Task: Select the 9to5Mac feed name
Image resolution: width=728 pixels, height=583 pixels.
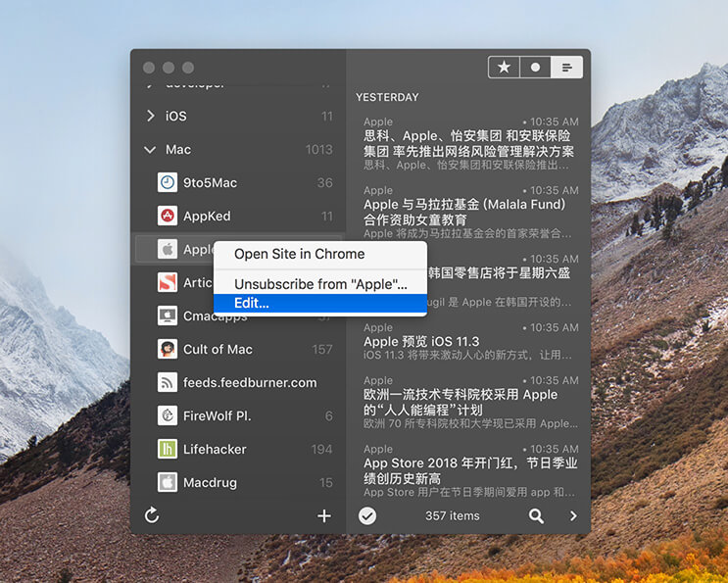Action: (x=210, y=183)
